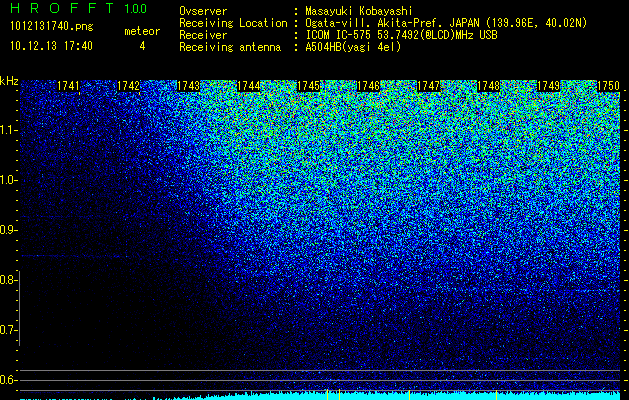Click the observer name Masayuki Kobayashi

pyautogui.click(x=359, y=11)
